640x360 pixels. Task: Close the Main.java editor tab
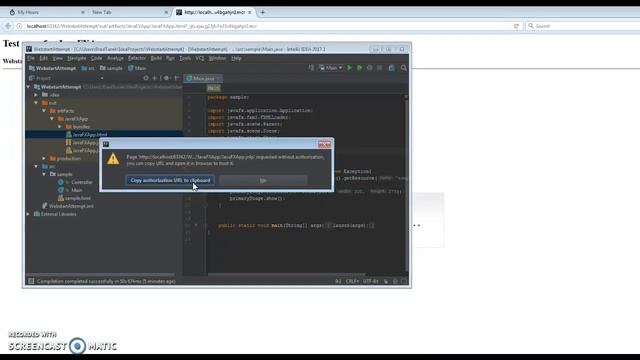[x=218, y=78]
